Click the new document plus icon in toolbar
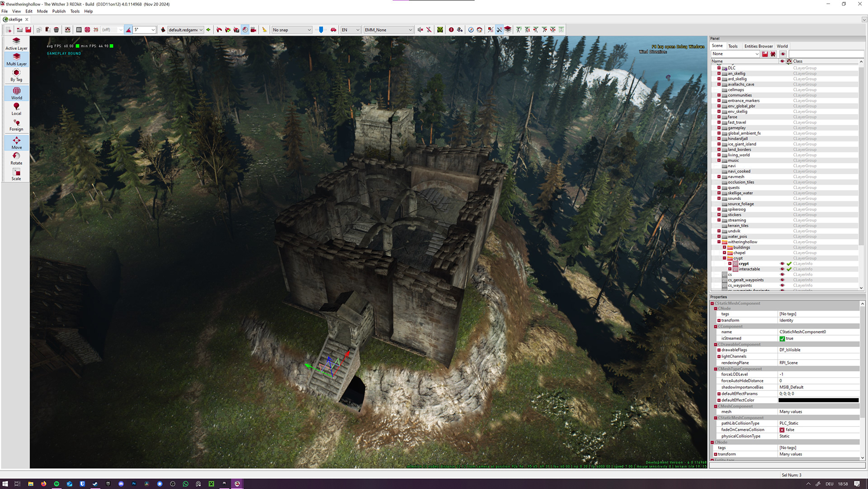The height and width of the screenshot is (489, 868). pyautogui.click(x=9, y=30)
